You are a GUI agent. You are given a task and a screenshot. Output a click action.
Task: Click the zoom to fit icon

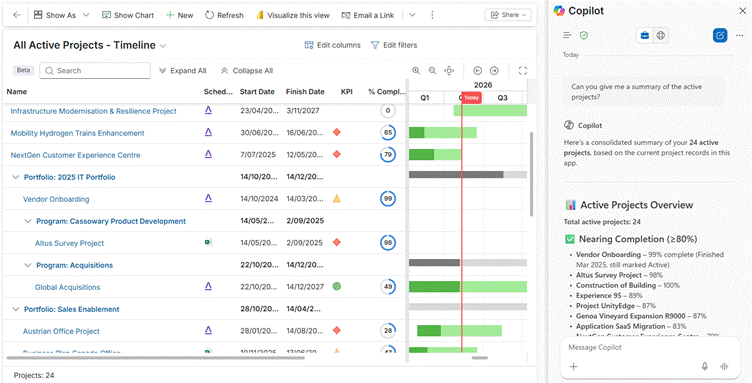point(449,70)
